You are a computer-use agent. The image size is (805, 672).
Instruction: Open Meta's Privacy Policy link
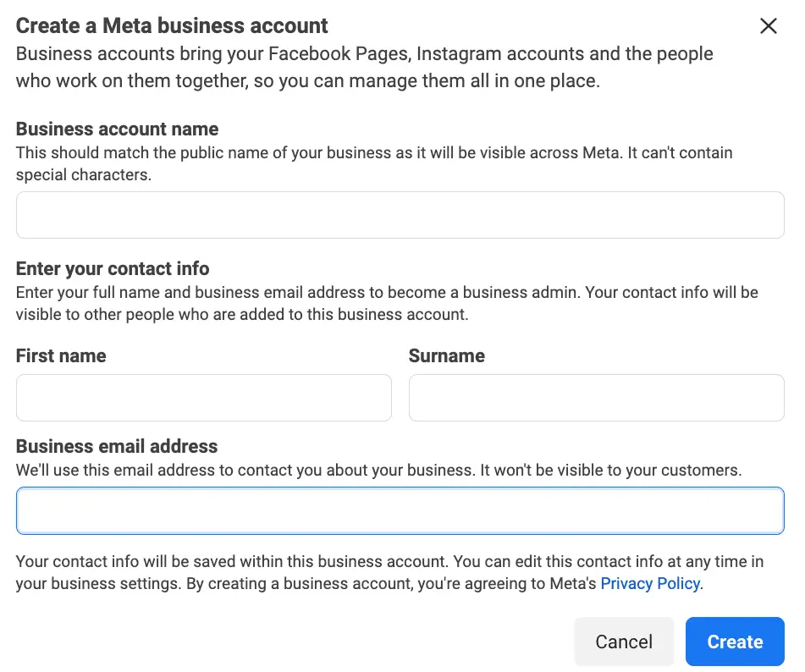pyautogui.click(x=649, y=583)
